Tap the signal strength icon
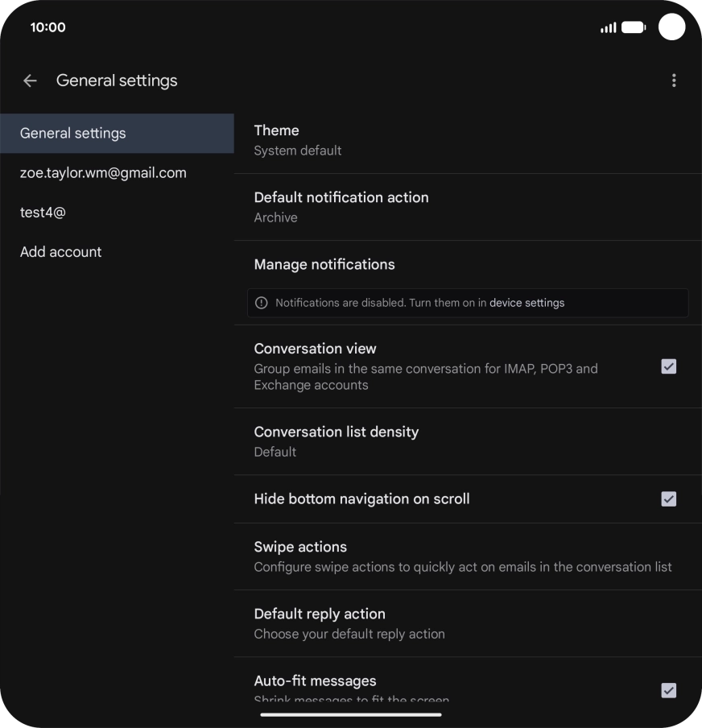 (608, 27)
